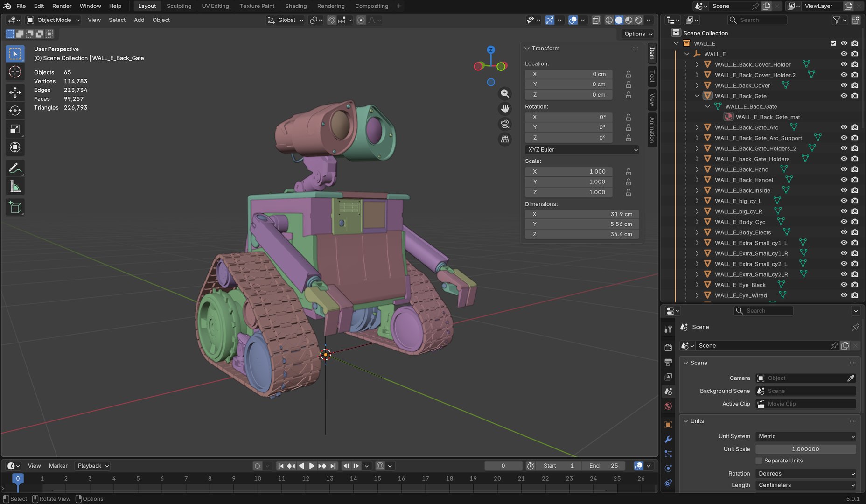Viewport: 866px width, 504px height.
Task: Open the Object properties orange square icon
Action: (668, 424)
